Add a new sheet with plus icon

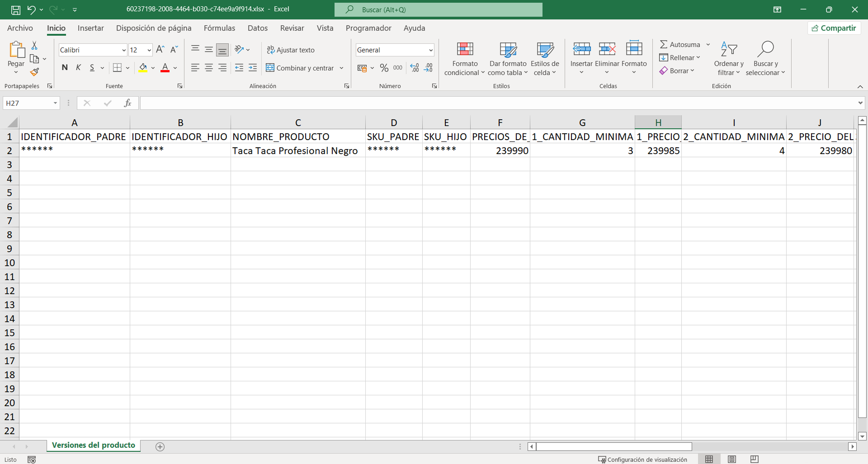click(160, 446)
